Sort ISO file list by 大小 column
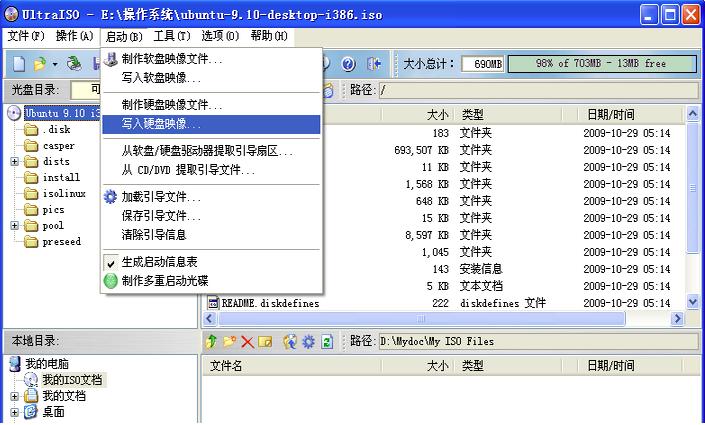The height and width of the screenshot is (425, 705). click(x=418, y=115)
